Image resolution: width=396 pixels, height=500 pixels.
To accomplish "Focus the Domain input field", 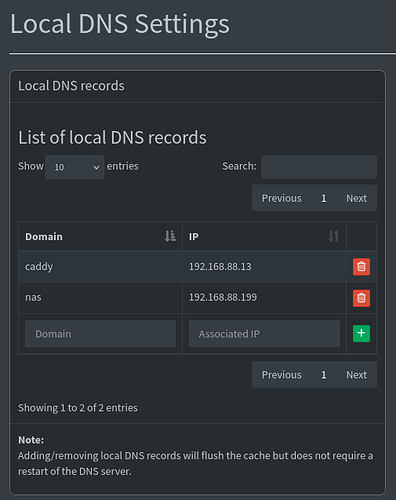I will point(100,334).
